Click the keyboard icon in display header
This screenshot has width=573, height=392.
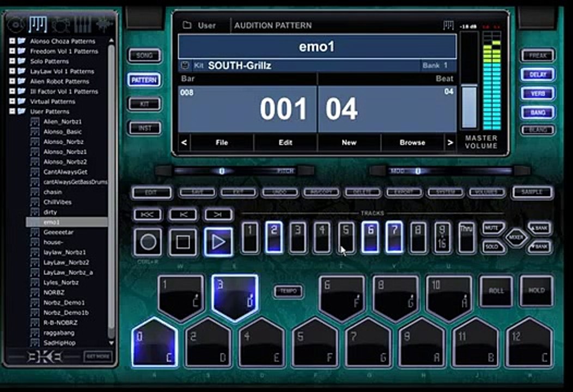tap(448, 25)
